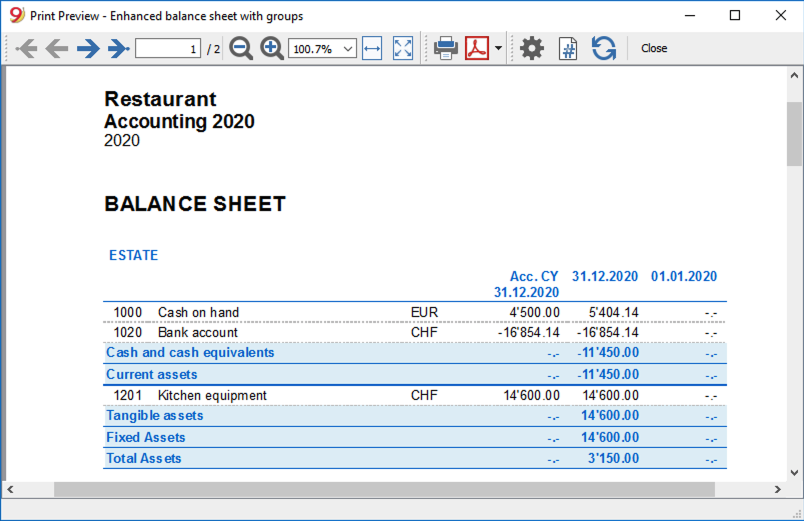Viewport: 804px width, 521px height.
Task: Minimize the Print Preview window
Action: click(690, 15)
